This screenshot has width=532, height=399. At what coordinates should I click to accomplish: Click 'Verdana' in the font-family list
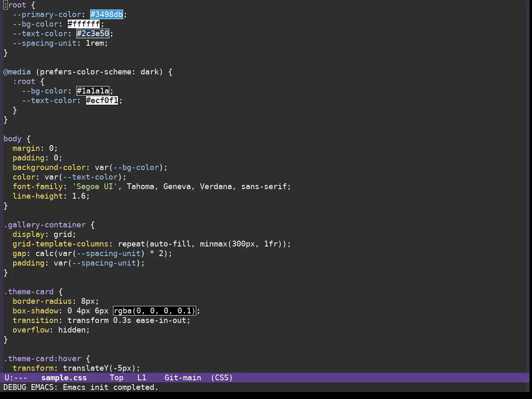216,187
